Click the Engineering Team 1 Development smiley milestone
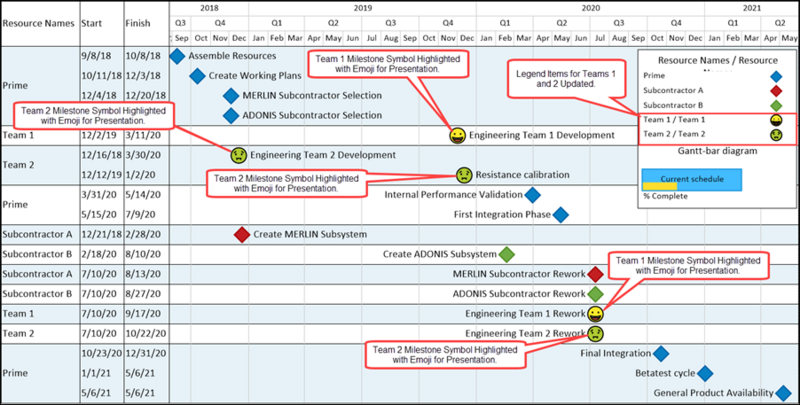 pyautogui.click(x=458, y=136)
